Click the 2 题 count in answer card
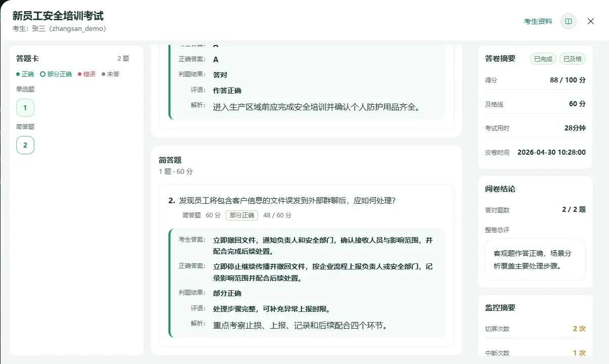 click(x=123, y=59)
